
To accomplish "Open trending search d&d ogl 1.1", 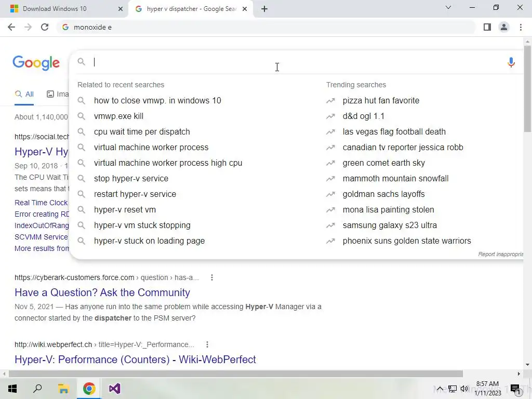I will click(363, 116).
